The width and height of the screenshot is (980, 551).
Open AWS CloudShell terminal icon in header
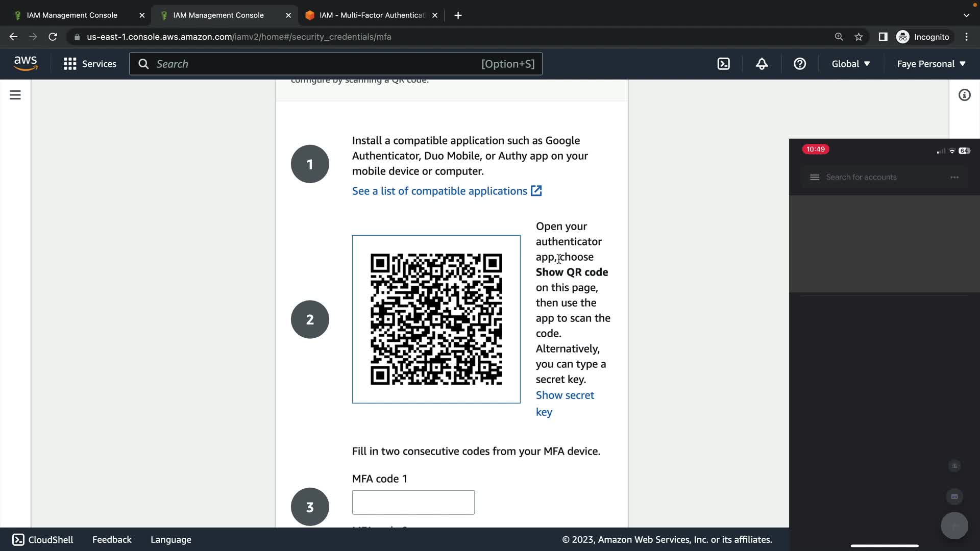(723, 64)
